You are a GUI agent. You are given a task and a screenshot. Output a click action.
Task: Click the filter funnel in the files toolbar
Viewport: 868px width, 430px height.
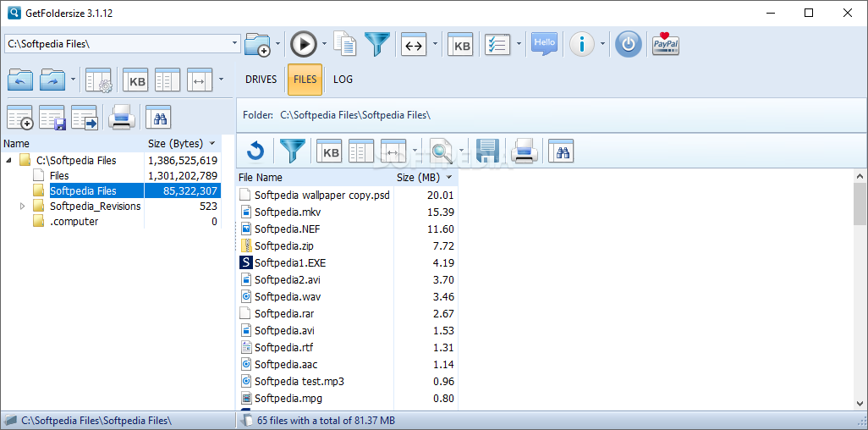click(x=292, y=151)
